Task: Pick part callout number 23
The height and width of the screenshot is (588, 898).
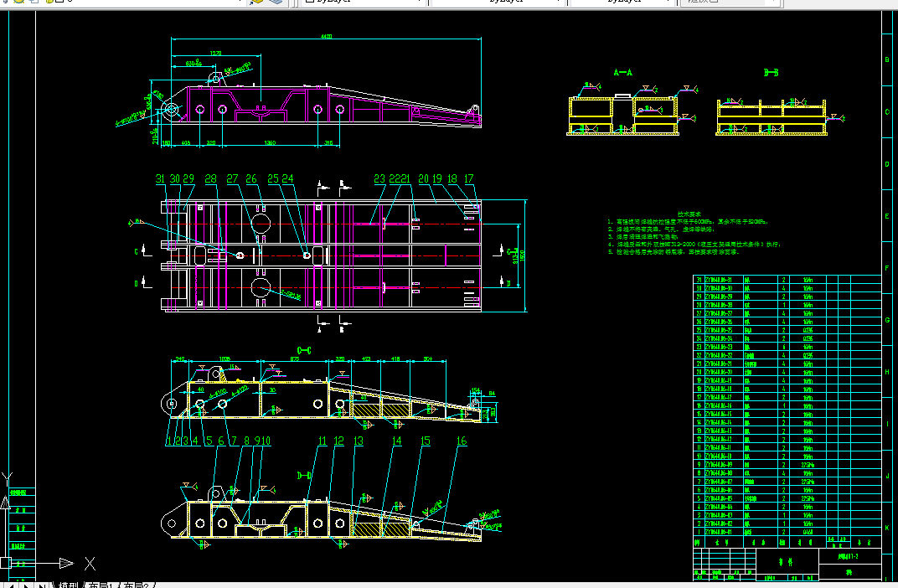Action: (379, 178)
